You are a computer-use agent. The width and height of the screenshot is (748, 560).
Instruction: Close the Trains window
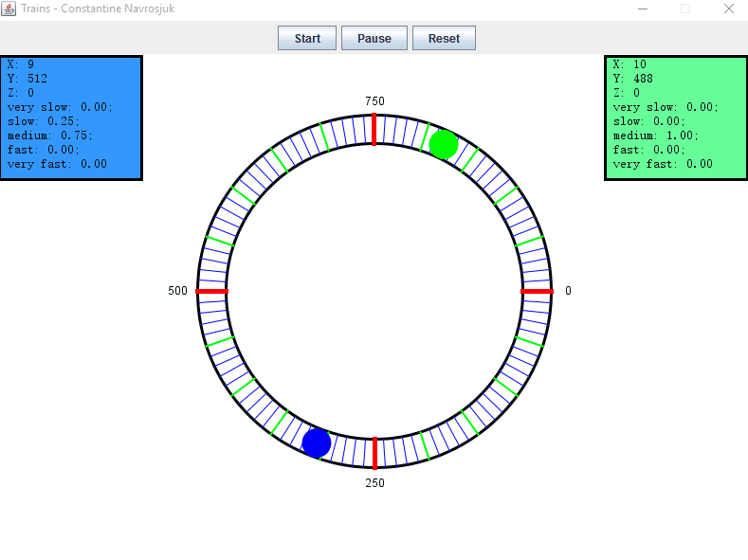point(728,9)
